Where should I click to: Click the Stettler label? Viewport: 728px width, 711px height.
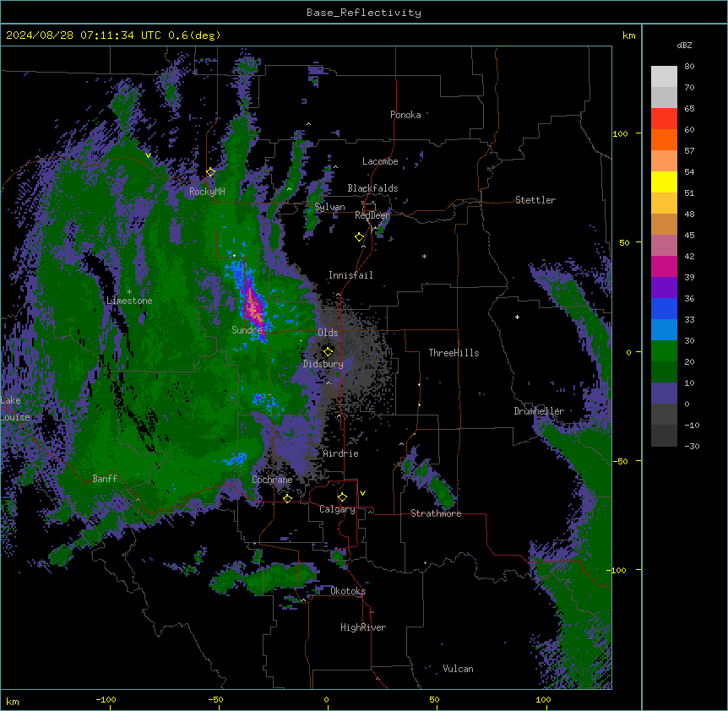pos(535,200)
